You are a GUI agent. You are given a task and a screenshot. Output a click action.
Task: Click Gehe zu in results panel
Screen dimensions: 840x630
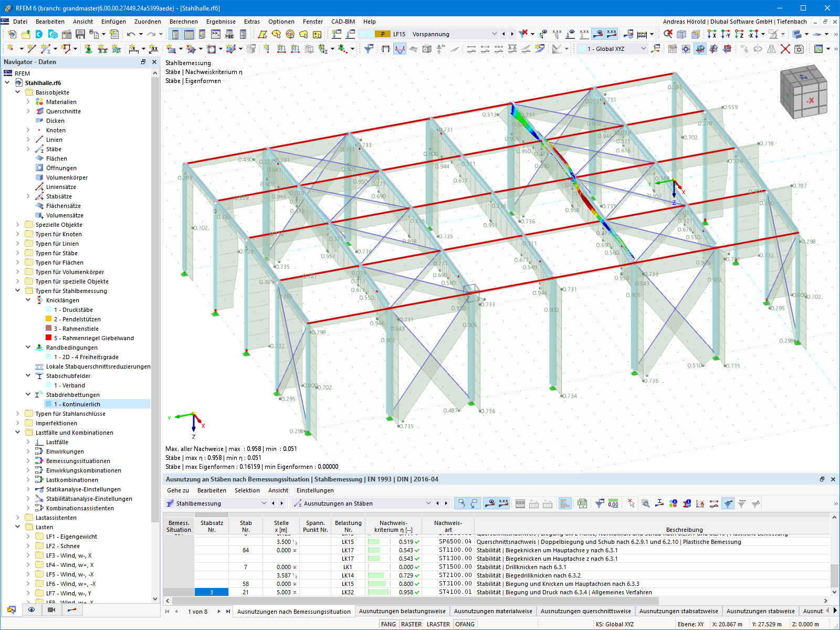point(177,490)
